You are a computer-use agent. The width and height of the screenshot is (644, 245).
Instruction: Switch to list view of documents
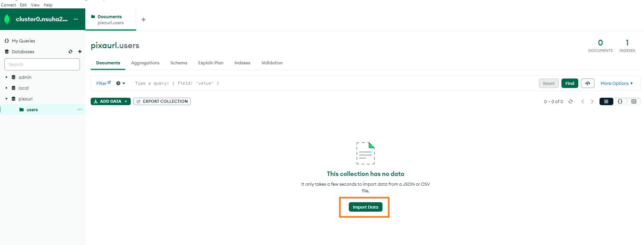[606, 101]
